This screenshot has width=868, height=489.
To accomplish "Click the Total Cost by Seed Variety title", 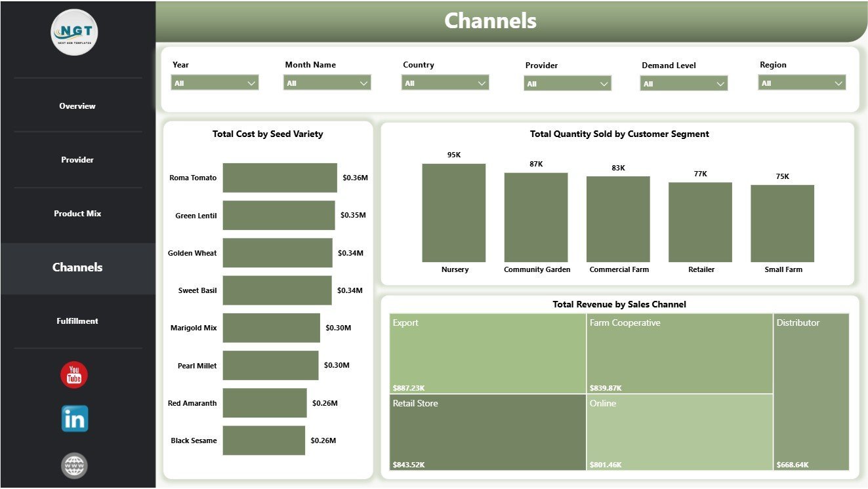I will (x=268, y=134).
